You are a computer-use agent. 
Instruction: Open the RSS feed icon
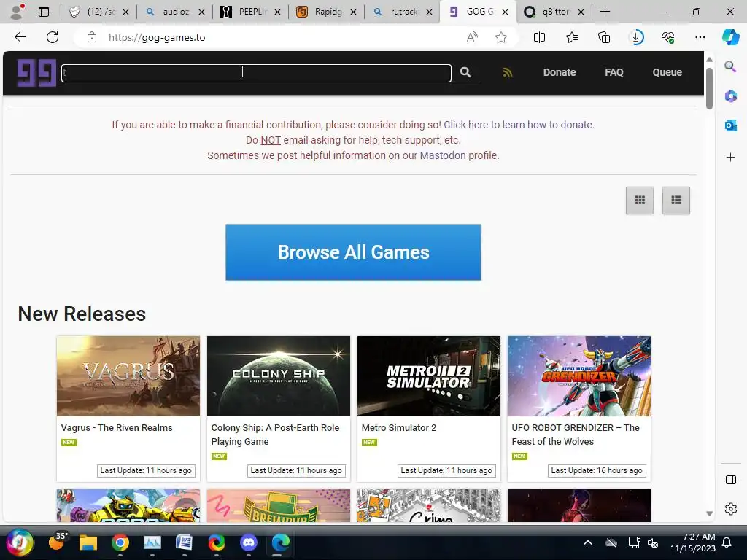(x=508, y=72)
